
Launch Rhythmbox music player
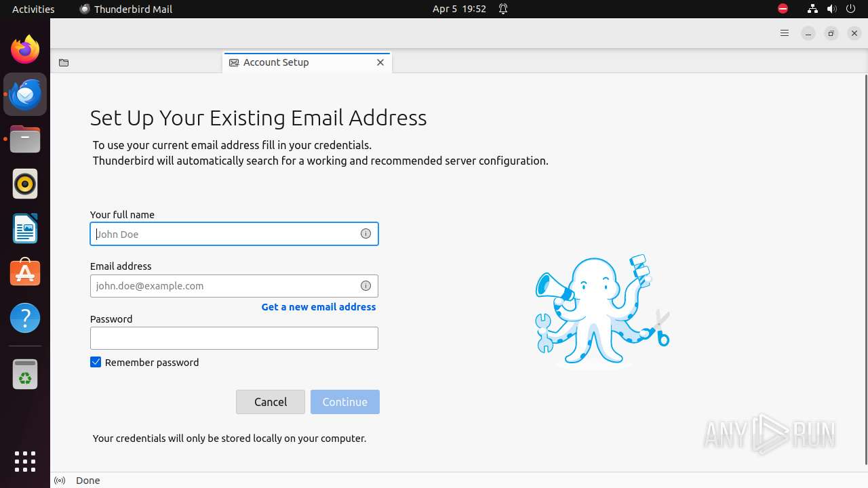click(x=25, y=184)
